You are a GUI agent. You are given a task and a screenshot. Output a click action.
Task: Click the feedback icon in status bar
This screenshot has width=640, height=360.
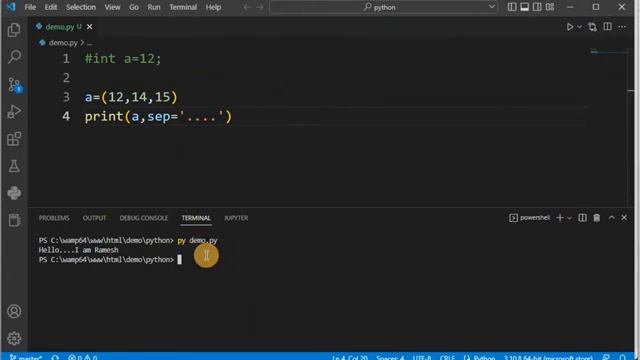pos(606,357)
